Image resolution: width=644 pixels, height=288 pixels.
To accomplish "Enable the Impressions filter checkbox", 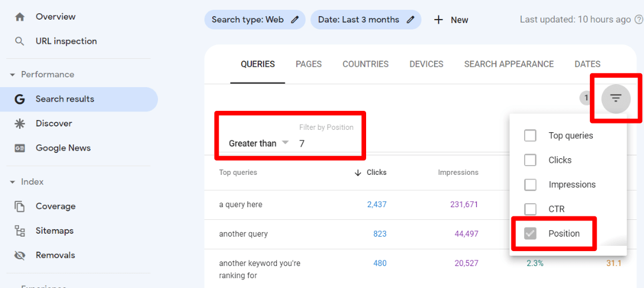I will (x=530, y=185).
